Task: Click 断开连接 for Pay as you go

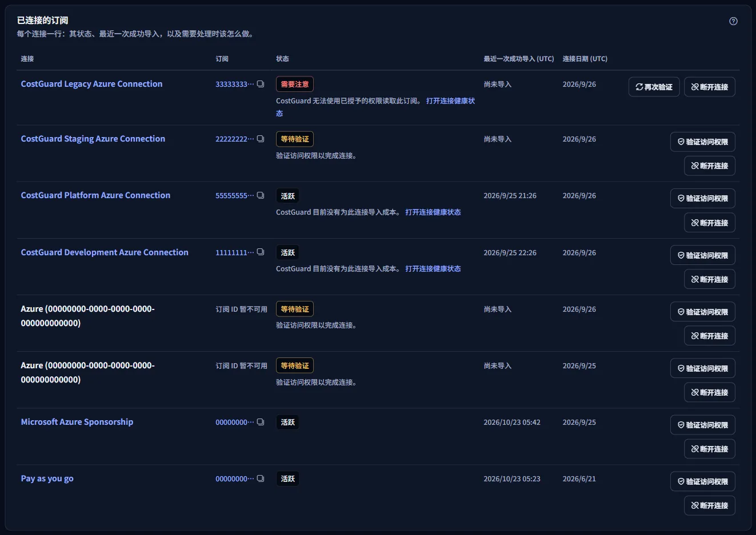Action: click(709, 505)
